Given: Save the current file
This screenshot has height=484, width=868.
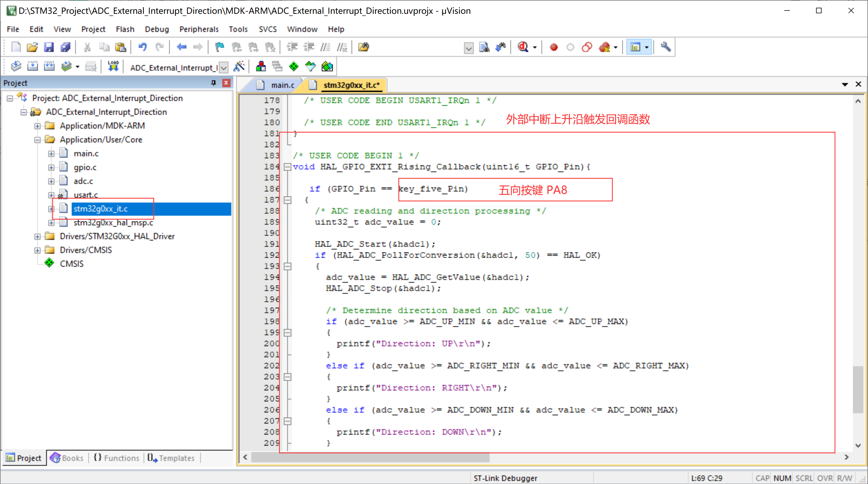Looking at the screenshot, I should click(x=49, y=47).
